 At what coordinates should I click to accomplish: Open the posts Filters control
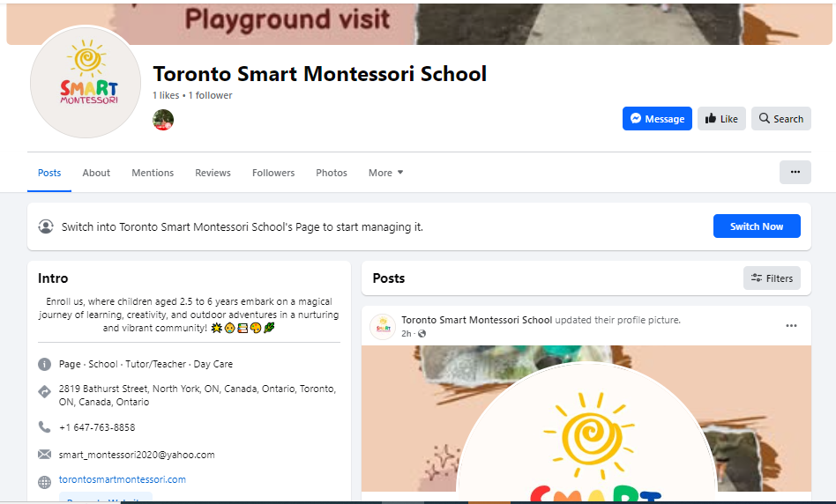772,278
